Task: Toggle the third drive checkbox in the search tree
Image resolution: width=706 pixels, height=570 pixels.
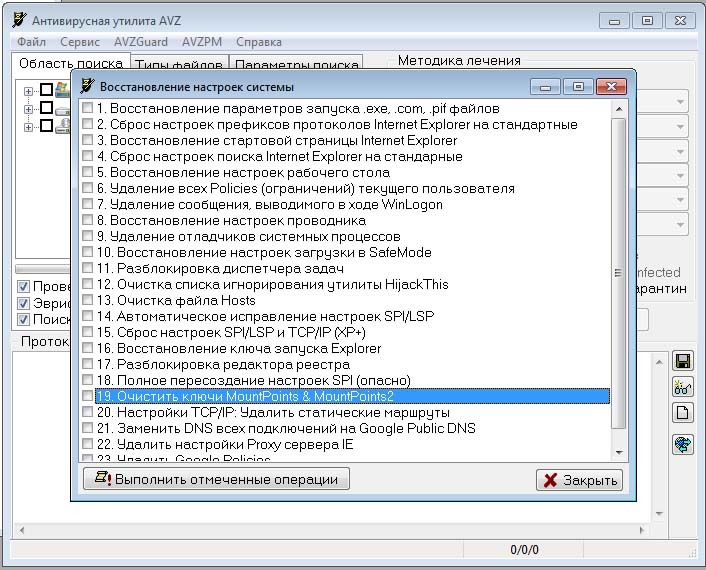Action: coord(46,125)
